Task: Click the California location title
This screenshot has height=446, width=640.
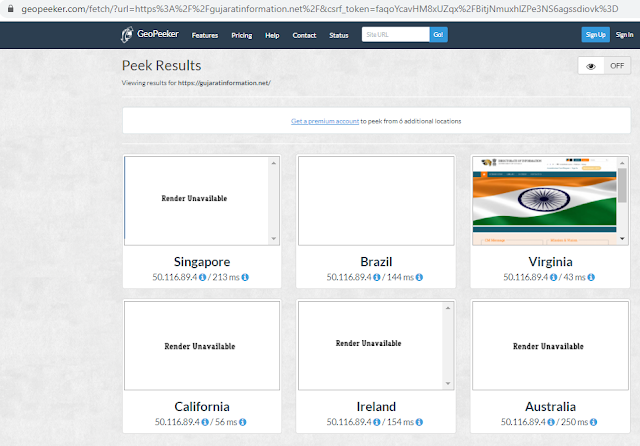Action: pos(202,406)
